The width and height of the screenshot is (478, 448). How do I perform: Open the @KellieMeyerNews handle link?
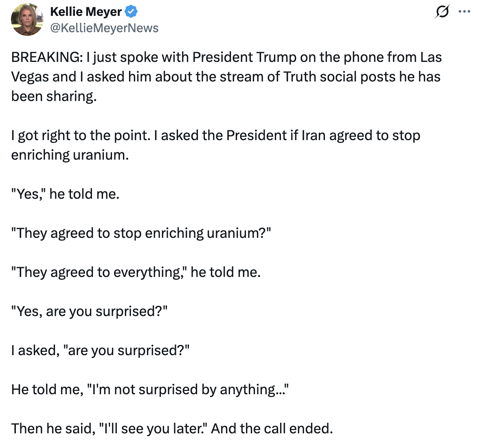pos(104,28)
